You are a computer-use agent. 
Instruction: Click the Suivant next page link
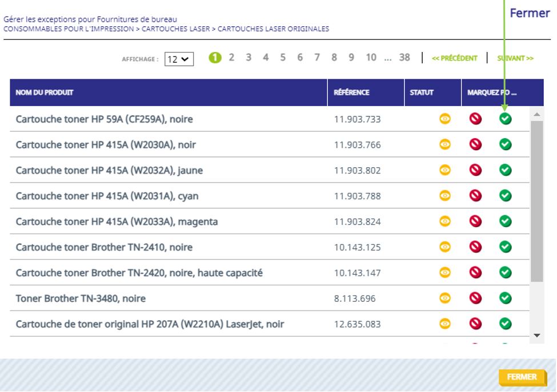pos(515,58)
